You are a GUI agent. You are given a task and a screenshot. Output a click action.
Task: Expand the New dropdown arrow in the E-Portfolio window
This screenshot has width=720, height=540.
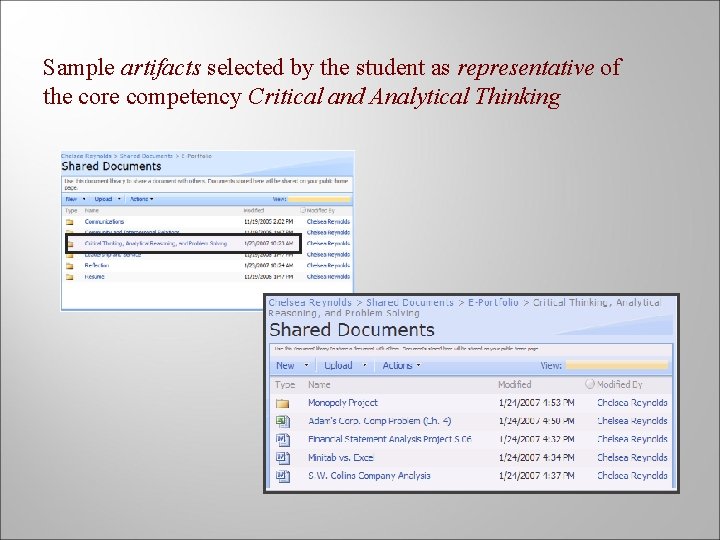[x=84, y=199]
